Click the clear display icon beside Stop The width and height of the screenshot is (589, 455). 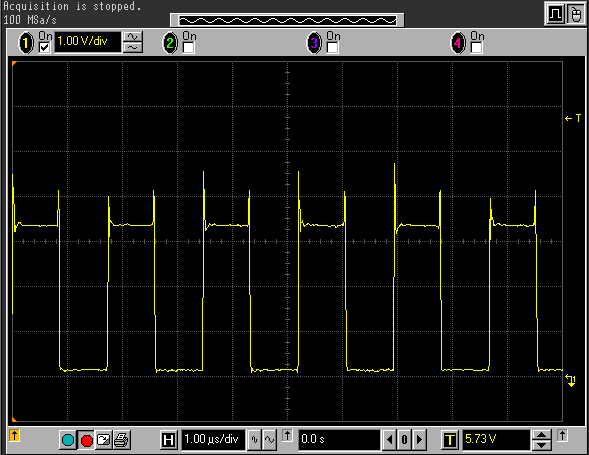[x=104, y=440]
